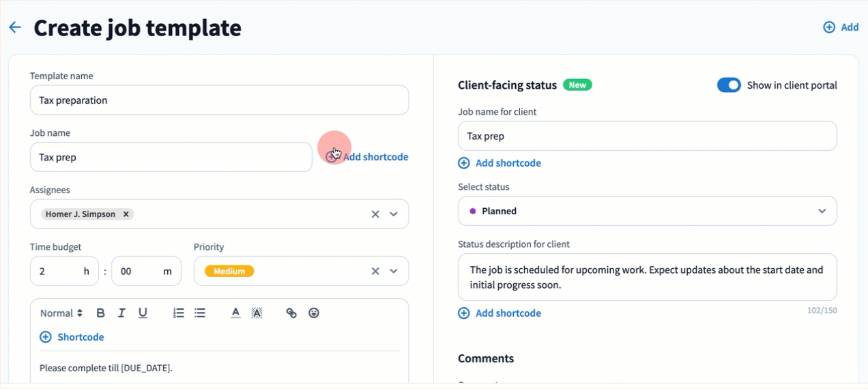The width and height of the screenshot is (868, 389).
Task: Open the text highlight color tool
Action: tap(257, 313)
